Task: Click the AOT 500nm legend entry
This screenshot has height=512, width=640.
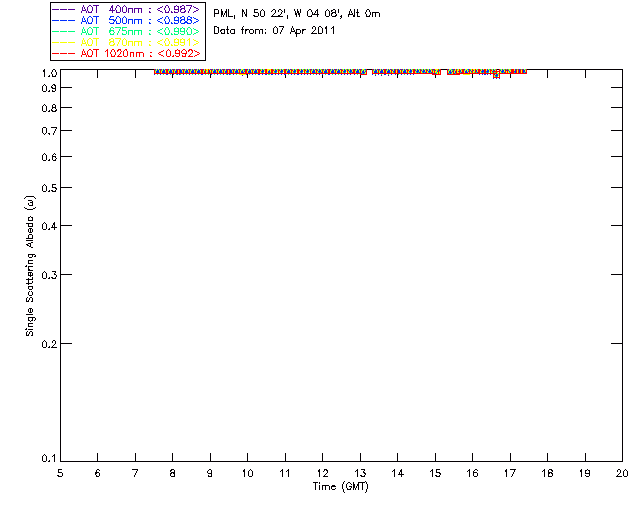Action: 126,20
